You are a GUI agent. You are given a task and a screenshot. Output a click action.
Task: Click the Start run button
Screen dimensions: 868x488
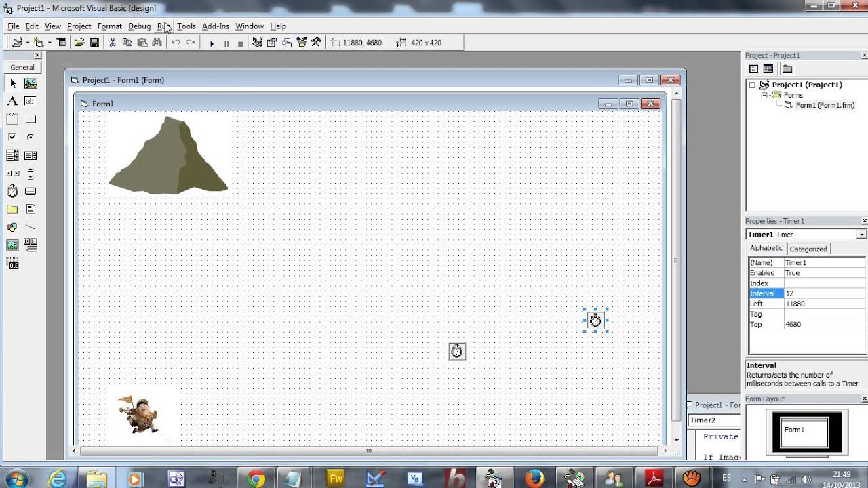212,43
